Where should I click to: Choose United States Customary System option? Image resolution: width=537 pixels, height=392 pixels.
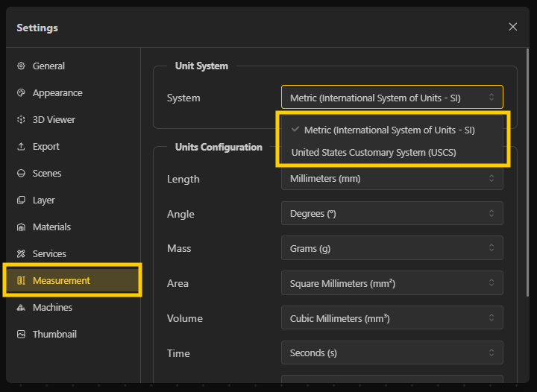[373, 153]
